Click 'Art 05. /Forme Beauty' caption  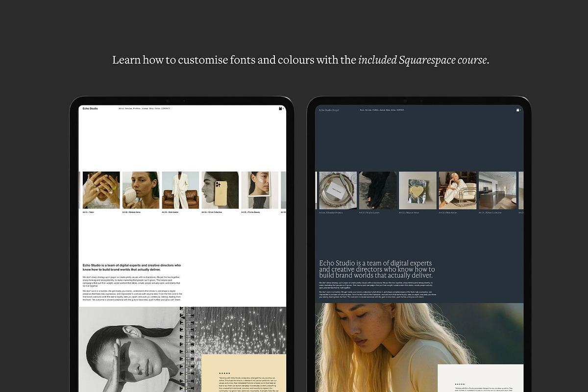[x=251, y=212]
